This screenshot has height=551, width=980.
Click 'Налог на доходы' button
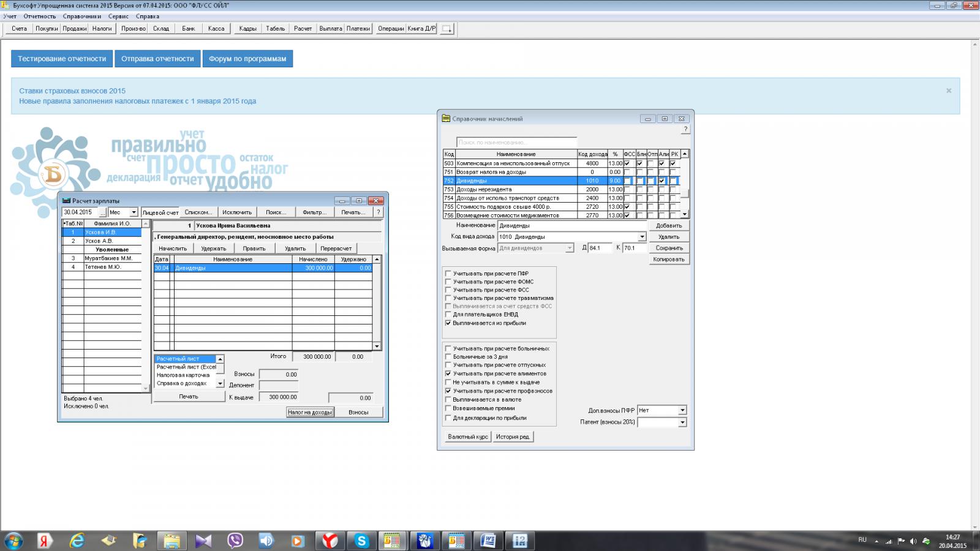(310, 412)
